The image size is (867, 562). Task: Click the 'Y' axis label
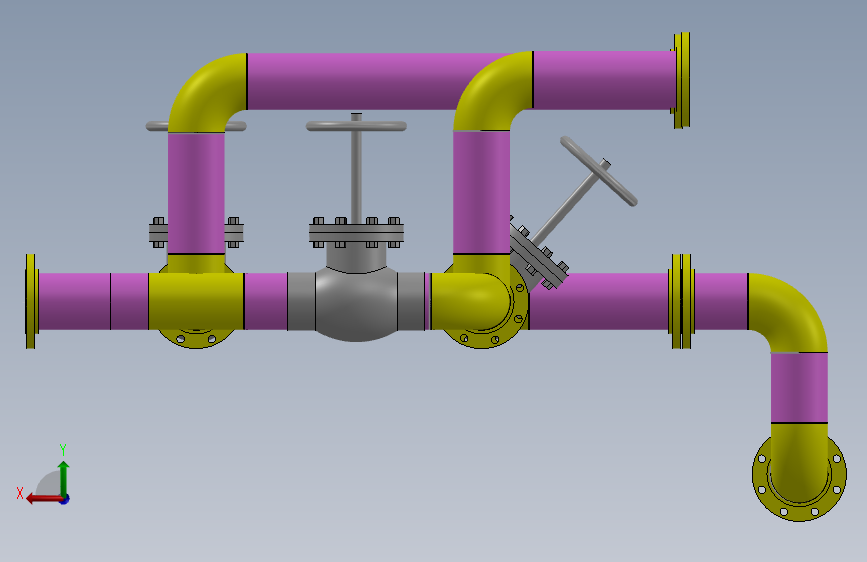click(x=63, y=449)
